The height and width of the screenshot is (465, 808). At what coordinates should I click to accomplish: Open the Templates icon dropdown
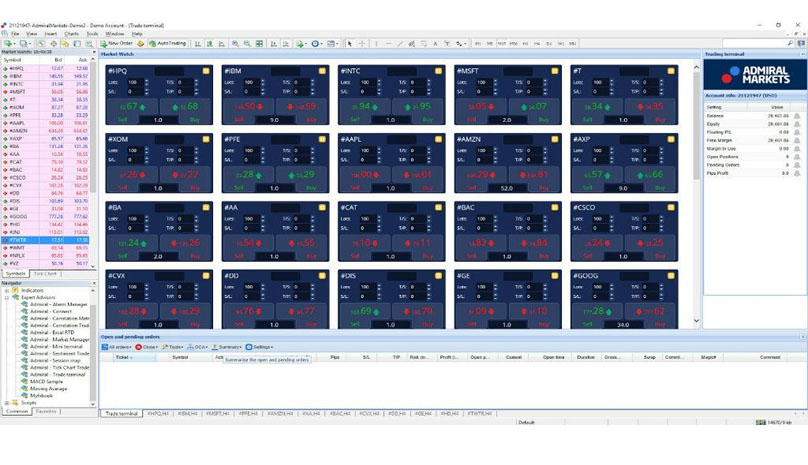pyautogui.click(x=332, y=44)
